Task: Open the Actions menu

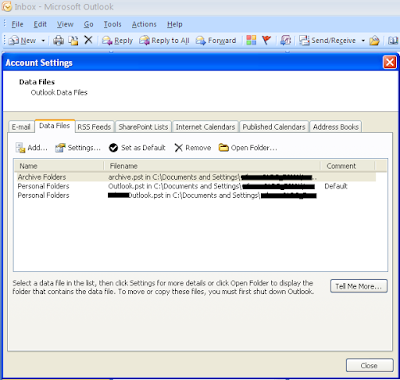Action: point(144,24)
